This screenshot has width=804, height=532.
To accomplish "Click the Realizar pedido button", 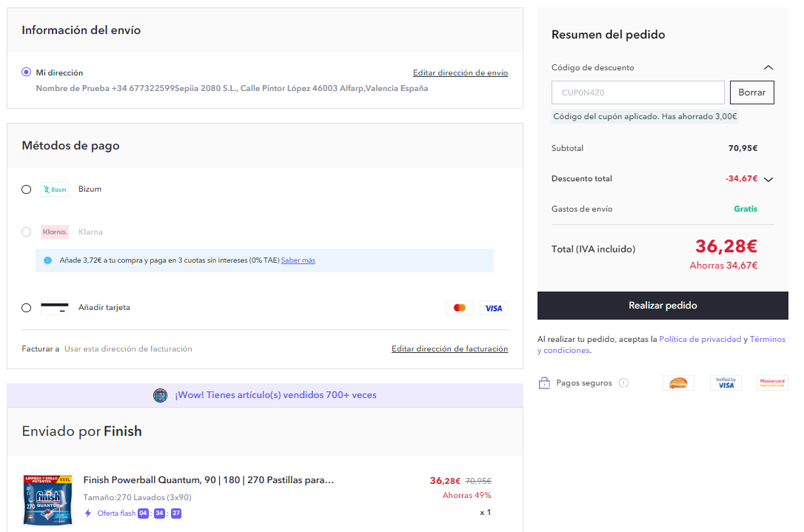I will click(x=663, y=306).
